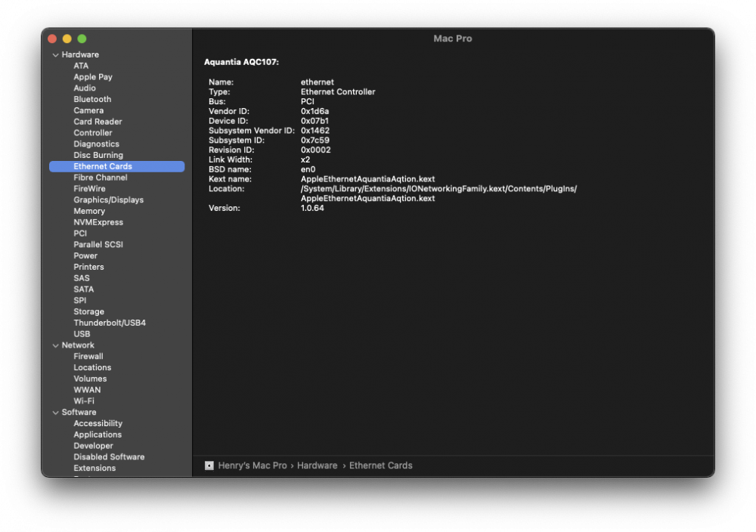Select Controller in the sidebar
Viewport: 756px width, 532px height.
[x=92, y=132]
